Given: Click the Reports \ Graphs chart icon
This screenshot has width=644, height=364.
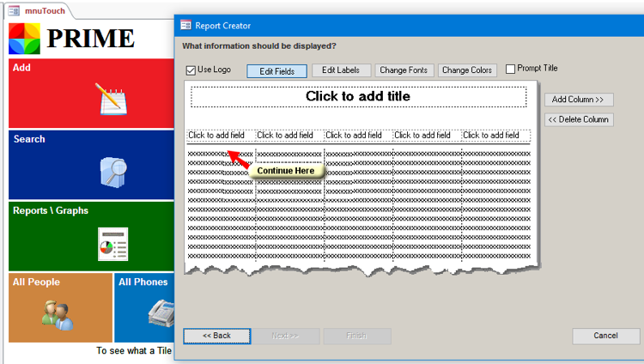Looking at the screenshot, I should pos(112,245).
